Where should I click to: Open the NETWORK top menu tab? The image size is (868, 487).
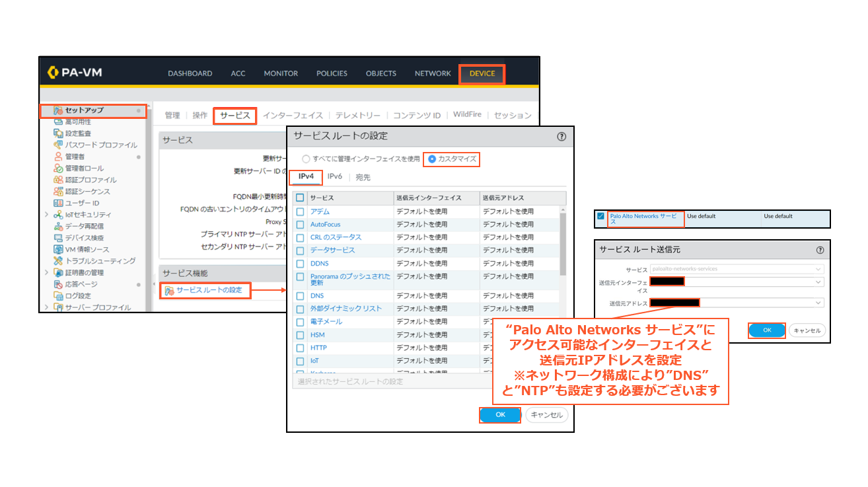(x=433, y=73)
